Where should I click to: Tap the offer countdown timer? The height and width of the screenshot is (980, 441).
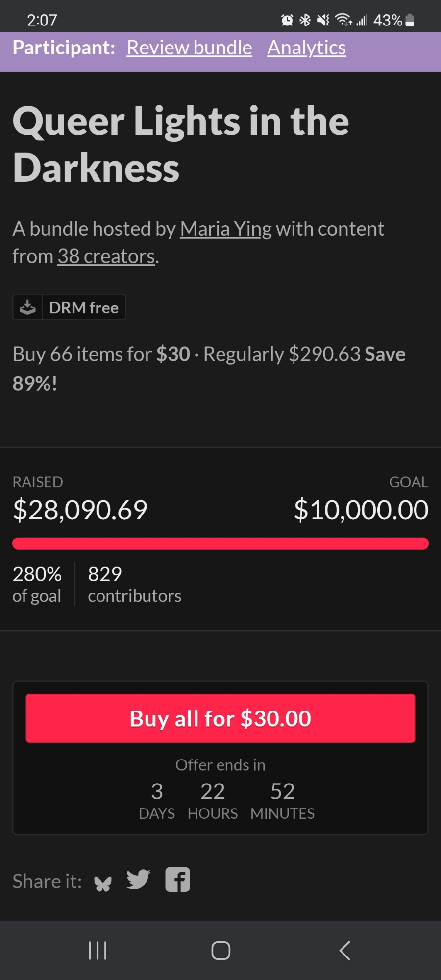(x=220, y=800)
